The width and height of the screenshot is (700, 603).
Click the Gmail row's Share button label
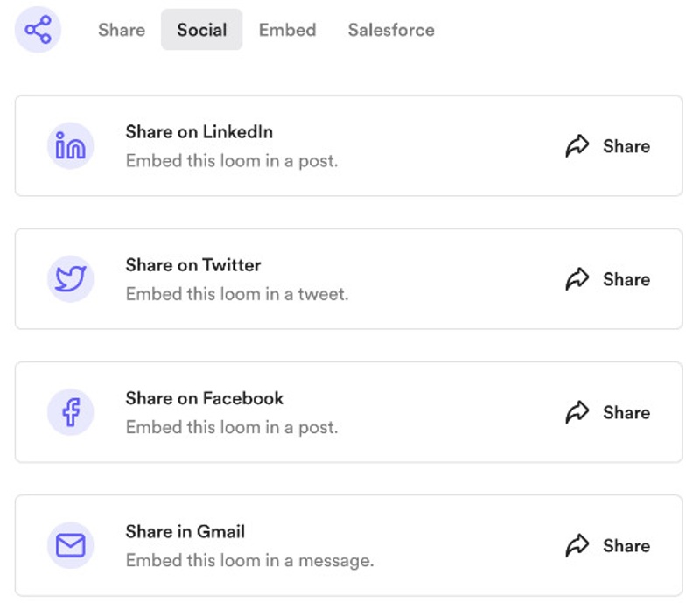point(626,545)
